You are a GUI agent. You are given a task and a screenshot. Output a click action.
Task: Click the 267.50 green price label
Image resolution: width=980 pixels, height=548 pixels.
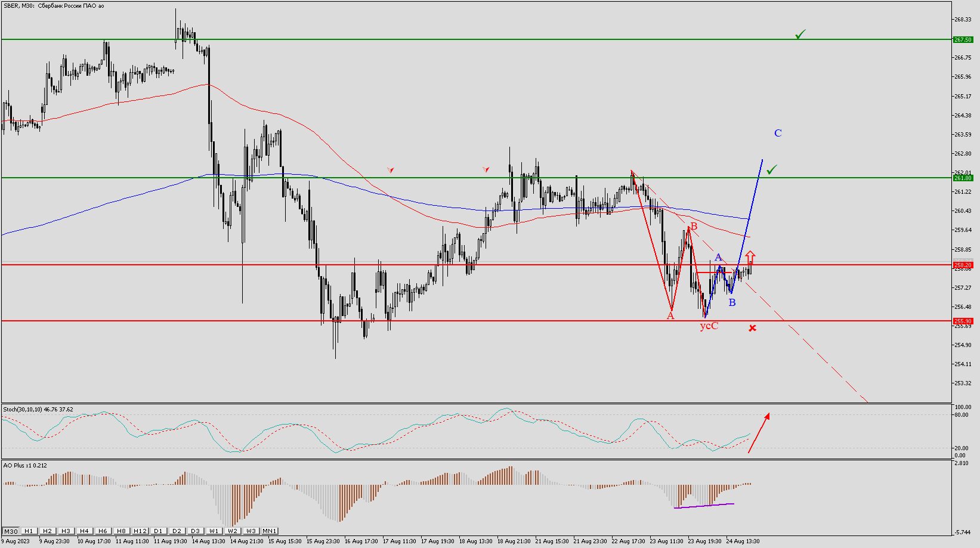[x=963, y=39]
